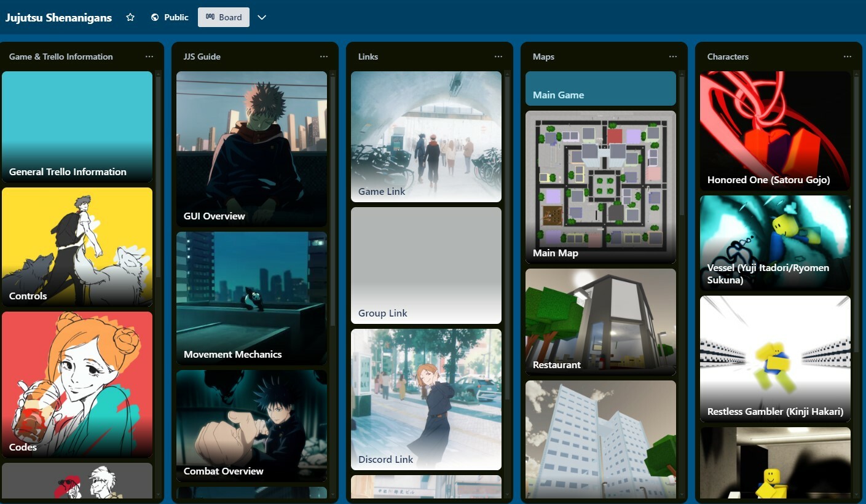Open the Discord Link card
This screenshot has width=866, height=504.
tap(426, 399)
